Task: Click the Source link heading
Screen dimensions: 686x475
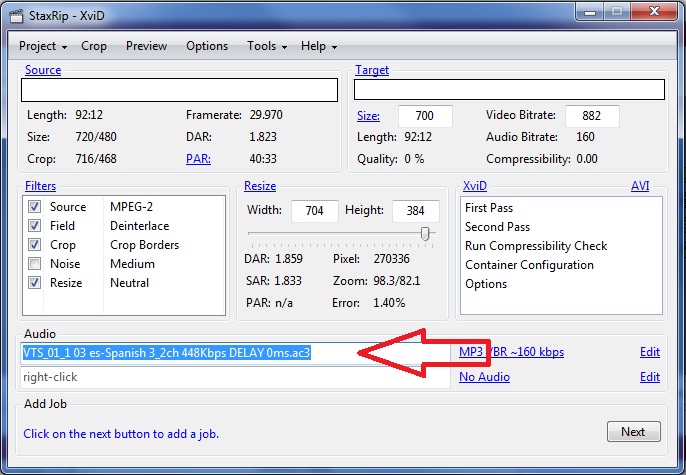Action: (x=43, y=70)
